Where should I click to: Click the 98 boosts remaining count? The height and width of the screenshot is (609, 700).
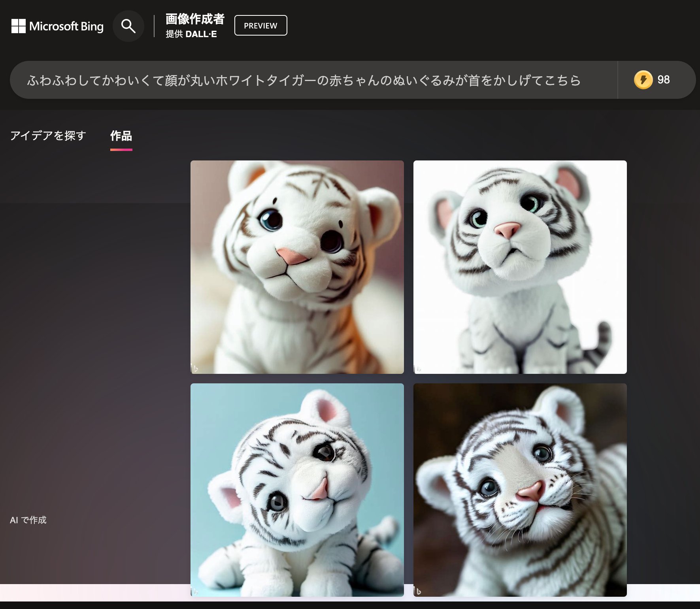664,80
